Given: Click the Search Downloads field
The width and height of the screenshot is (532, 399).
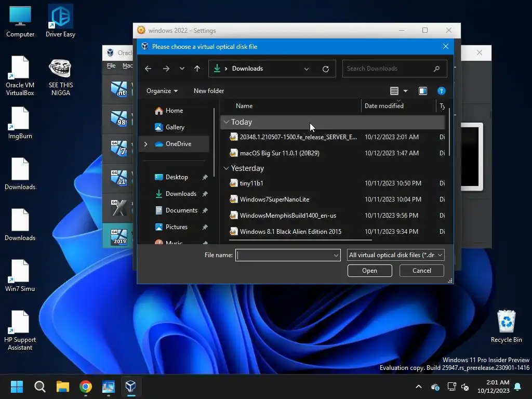Looking at the screenshot, I should coord(394,69).
